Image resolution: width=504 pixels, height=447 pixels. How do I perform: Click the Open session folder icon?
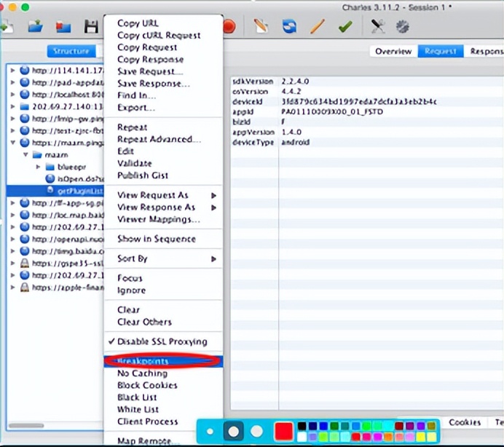(35, 27)
